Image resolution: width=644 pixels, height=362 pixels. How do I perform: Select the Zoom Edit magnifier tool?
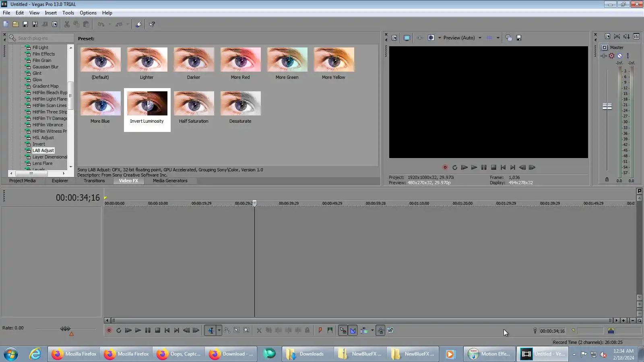pos(246,331)
